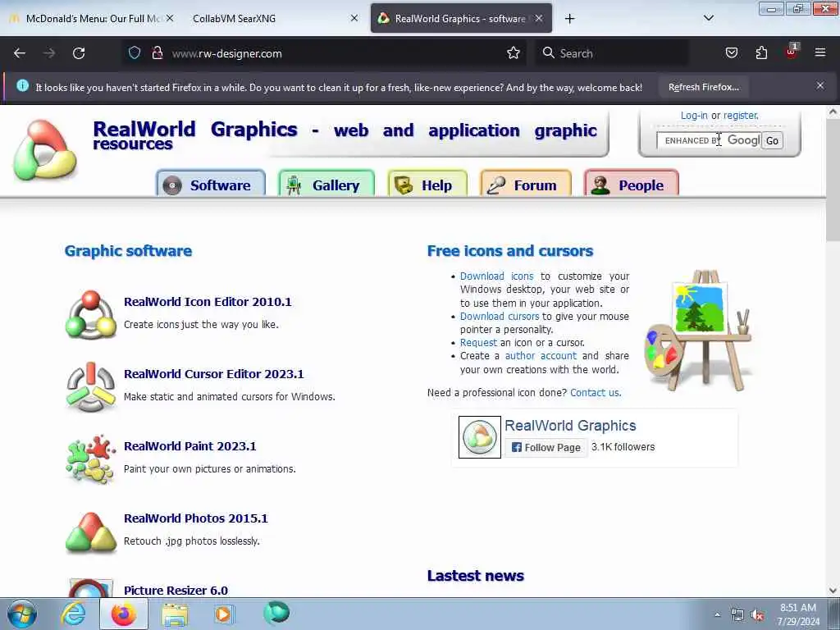Click the RealWorld Icon Editor icon
Viewport: 840px width, 630px height.
click(x=90, y=314)
